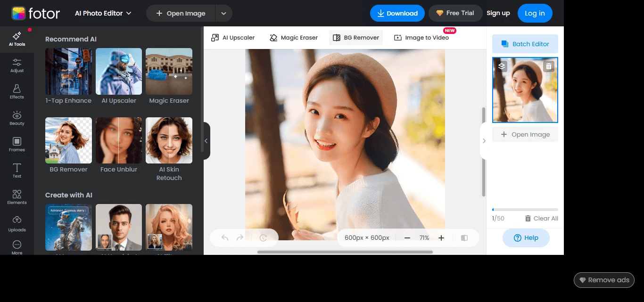Viewport: 644px width, 302px height.
Task: Open the AI Tools sidebar panel
Action: click(x=17, y=40)
